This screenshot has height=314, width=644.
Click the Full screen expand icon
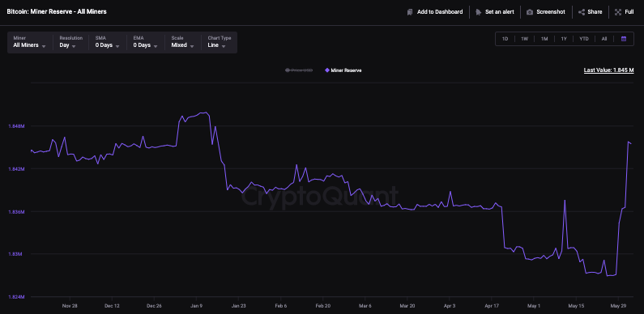coord(618,12)
